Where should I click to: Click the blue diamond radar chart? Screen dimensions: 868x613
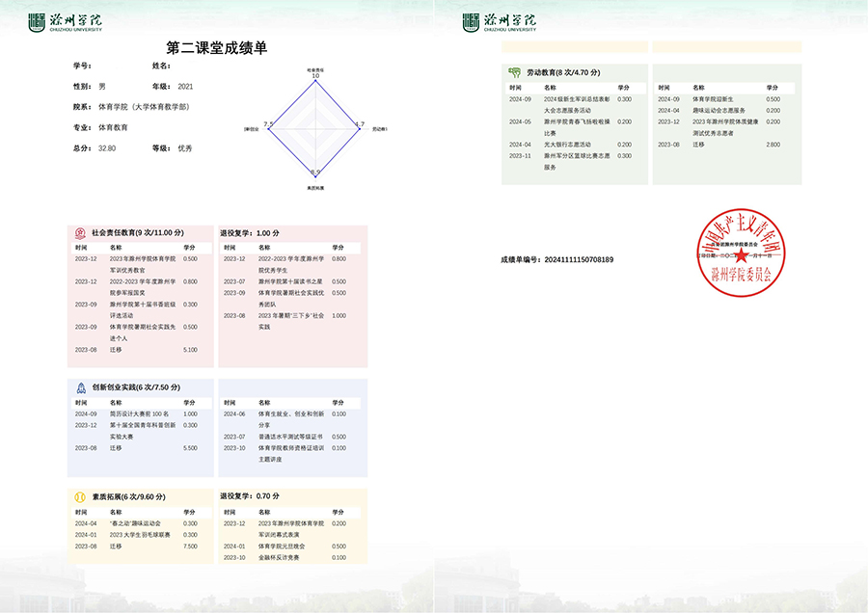pyautogui.click(x=314, y=128)
